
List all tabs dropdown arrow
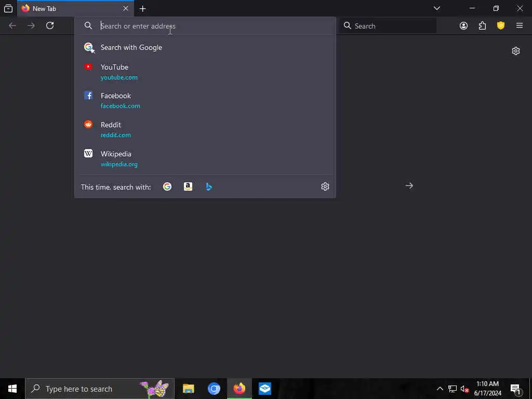pyautogui.click(x=436, y=8)
